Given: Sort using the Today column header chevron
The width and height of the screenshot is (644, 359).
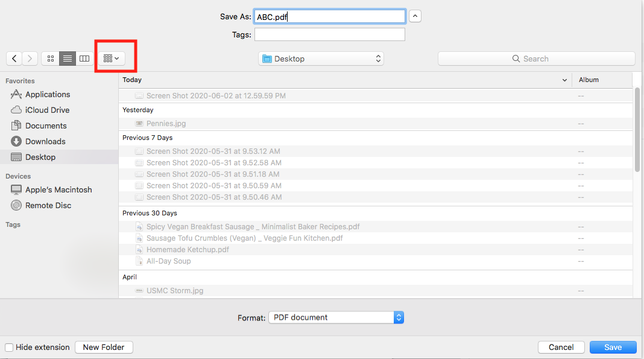Looking at the screenshot, I should pos(564,80).
